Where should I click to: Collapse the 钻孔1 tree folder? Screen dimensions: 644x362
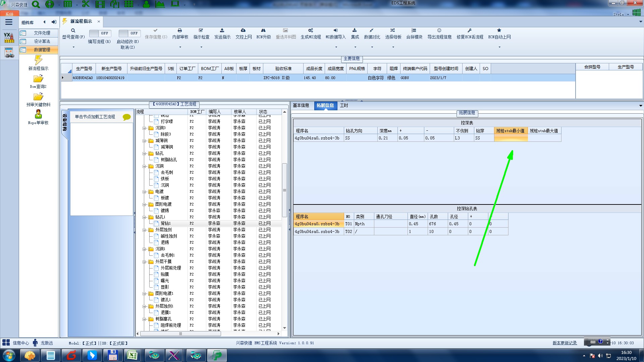[x=144, y=217]
